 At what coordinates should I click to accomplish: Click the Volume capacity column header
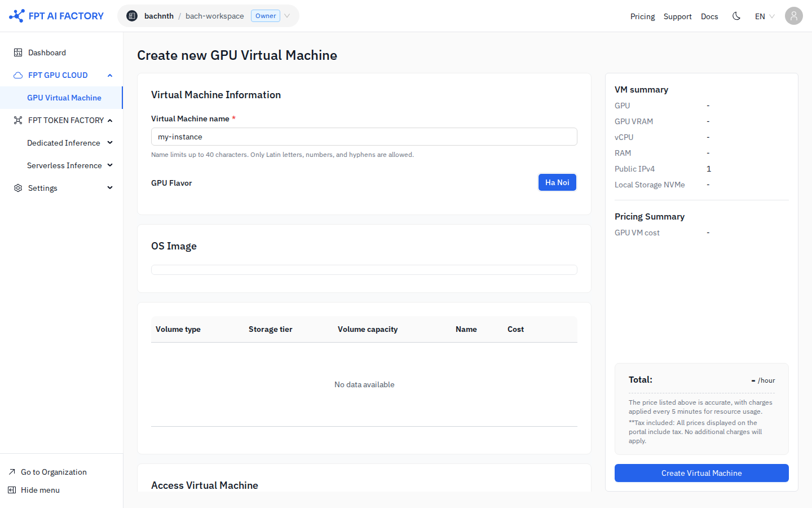click(x=368, y=329)
